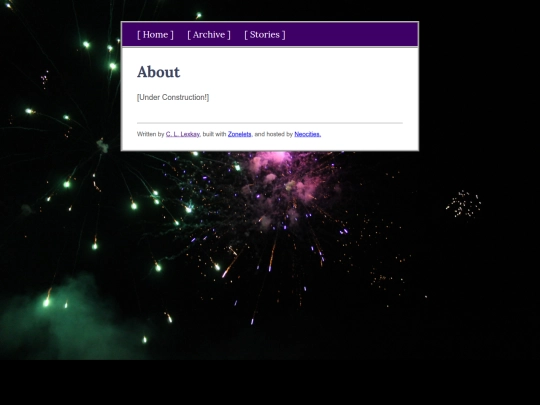Open the Home navigation link

click(x=155, y=34)
